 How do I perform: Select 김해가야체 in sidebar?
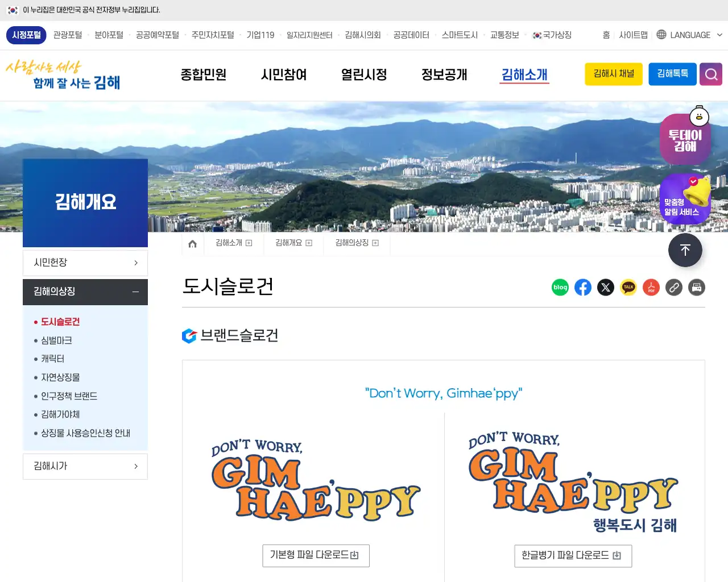(60, 414)
